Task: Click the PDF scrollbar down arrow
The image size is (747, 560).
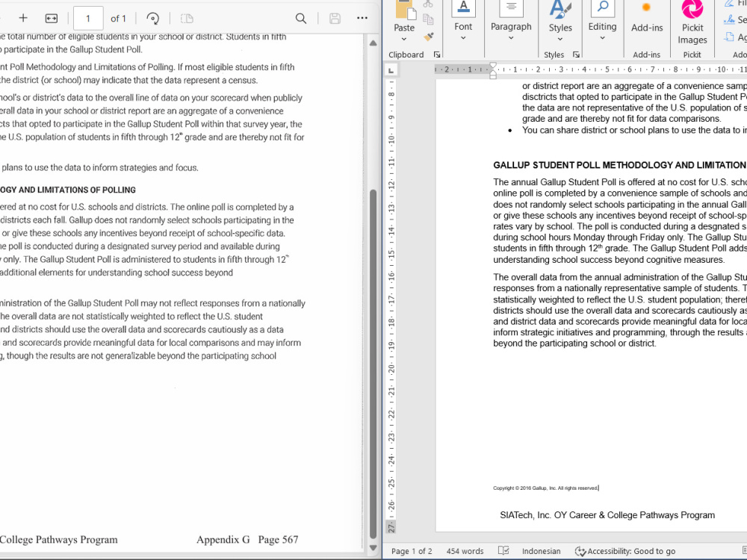Action: click(373, 548)
